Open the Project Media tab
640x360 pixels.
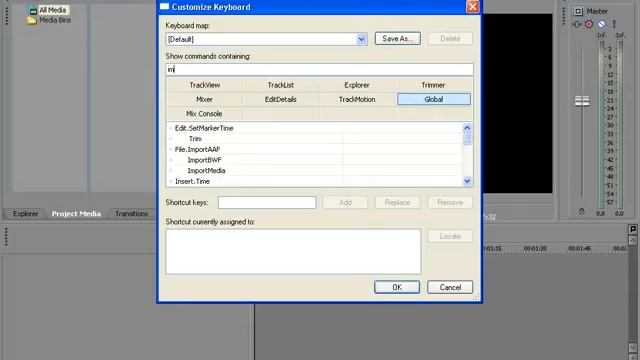[76, 214]
